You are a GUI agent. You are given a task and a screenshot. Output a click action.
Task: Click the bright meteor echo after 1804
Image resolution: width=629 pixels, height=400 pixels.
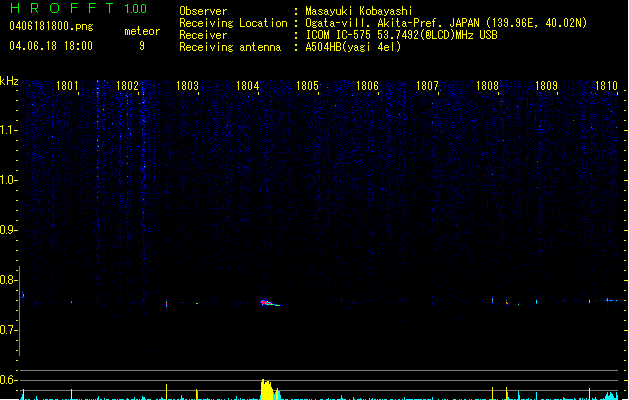(270, 303)
